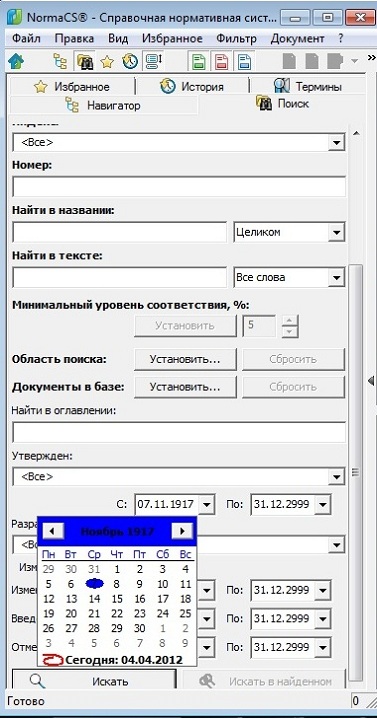
Task: Click the clock history toolbar icon
Action: click(x=130, y=61)
